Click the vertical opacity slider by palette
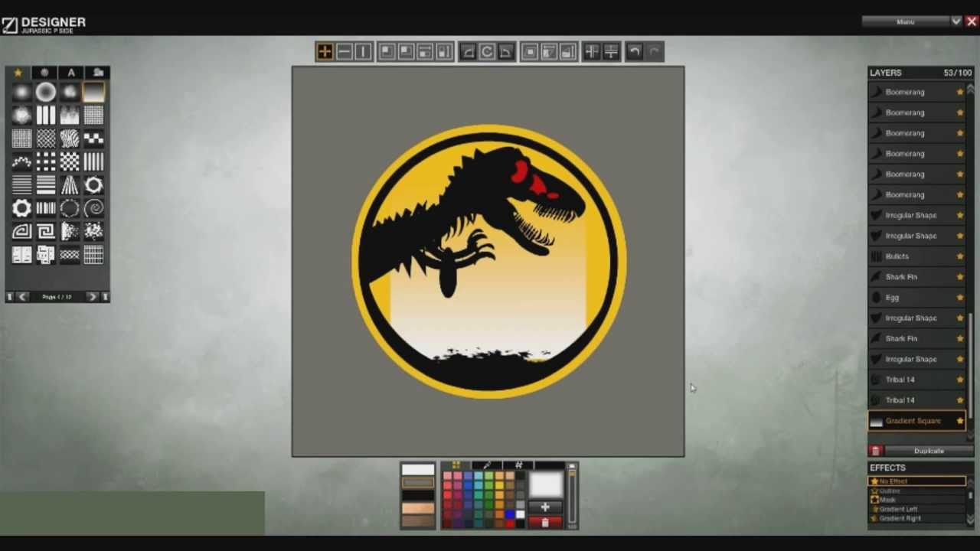Viewport: 980px width, 551px height. [x=572, y=495]
